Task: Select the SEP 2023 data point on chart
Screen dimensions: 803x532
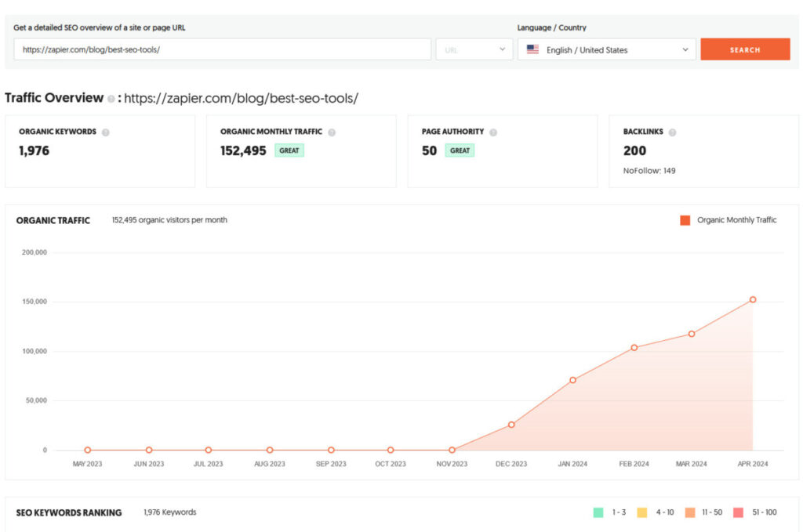Action: pyautogui.click(x=331, y=451)
